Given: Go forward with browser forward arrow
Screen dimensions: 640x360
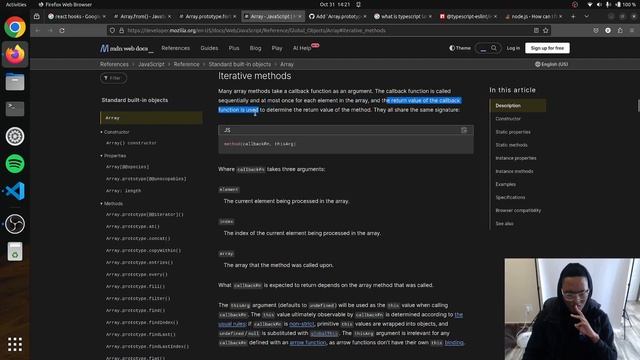Looking at the screenshot, I should [50, 30].
